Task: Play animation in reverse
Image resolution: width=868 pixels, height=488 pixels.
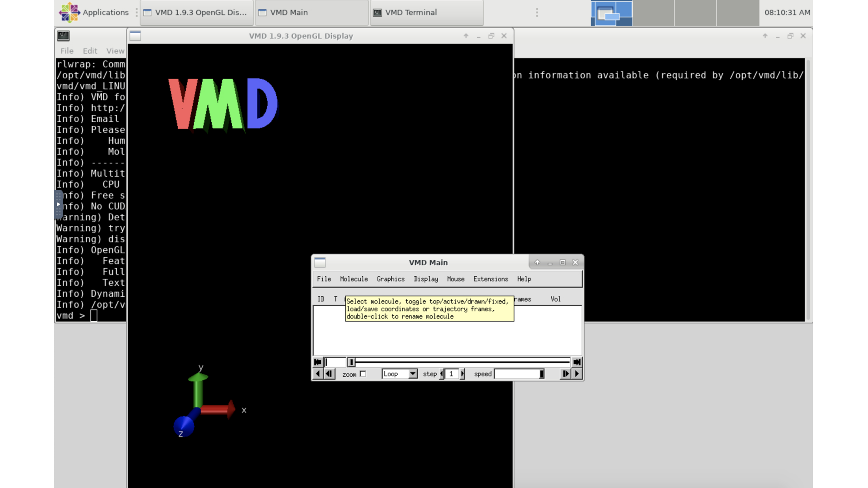Action: coord(318,374)
